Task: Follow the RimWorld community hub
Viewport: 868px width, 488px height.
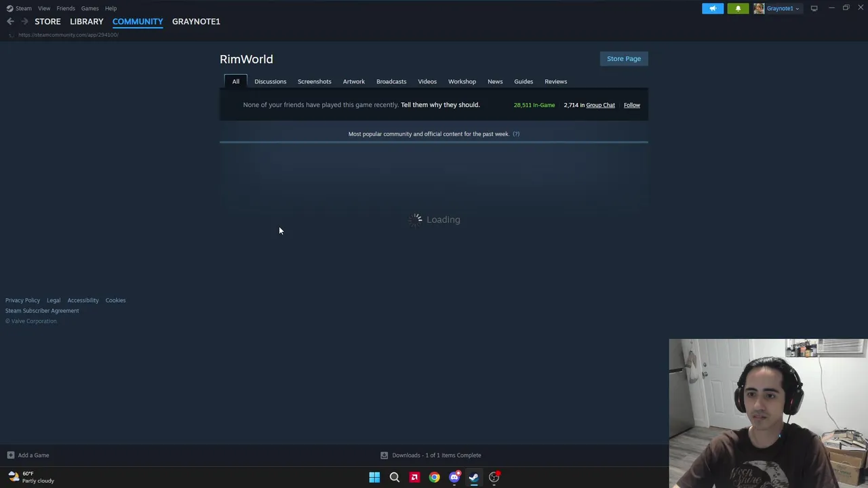Action: (x=632, y=105)
